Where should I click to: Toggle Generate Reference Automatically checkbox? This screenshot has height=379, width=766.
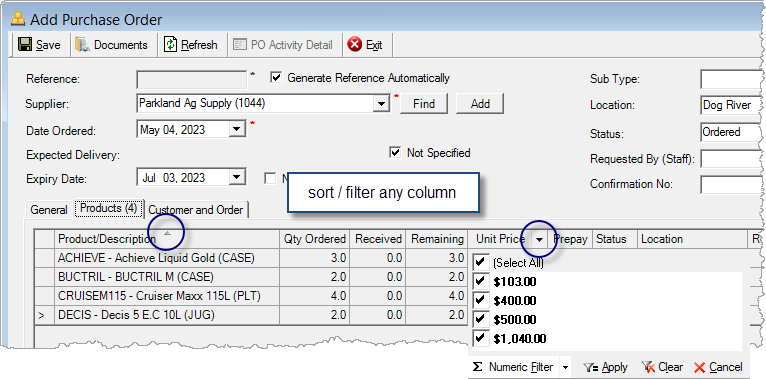276,78
